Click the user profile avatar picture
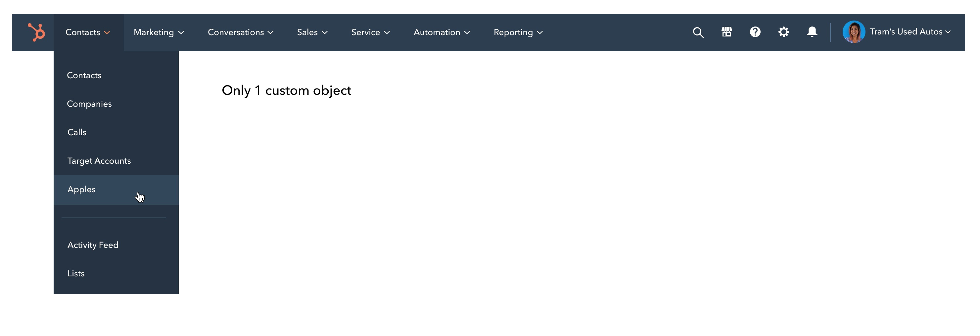 coord(854,32)
